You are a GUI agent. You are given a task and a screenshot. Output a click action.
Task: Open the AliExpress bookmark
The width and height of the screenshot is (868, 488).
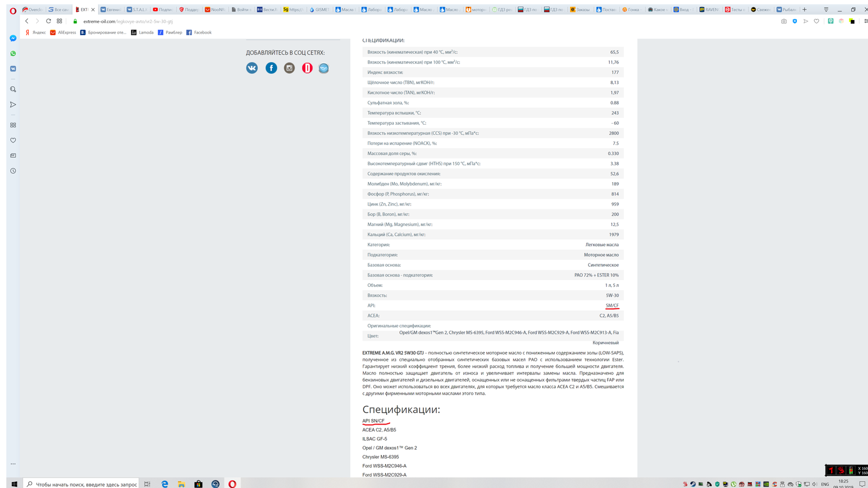click(x=63, y=33)
